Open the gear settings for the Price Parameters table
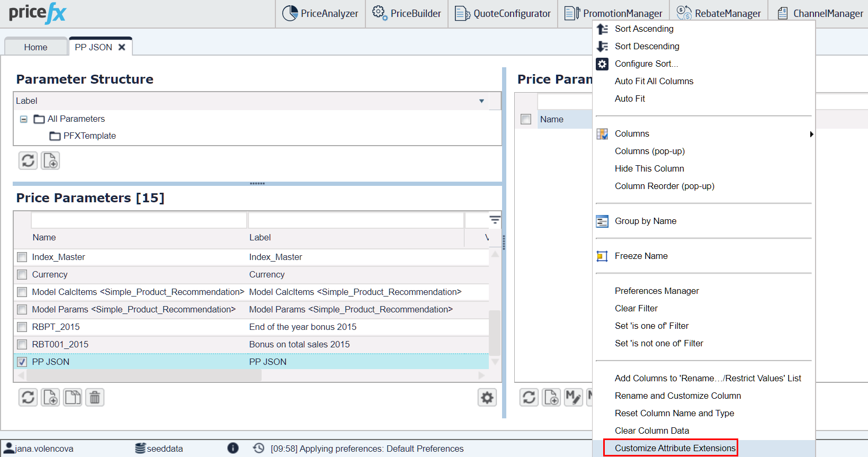Screen dimensions: 868x457 pyautogui.click(x=487, y=397)
